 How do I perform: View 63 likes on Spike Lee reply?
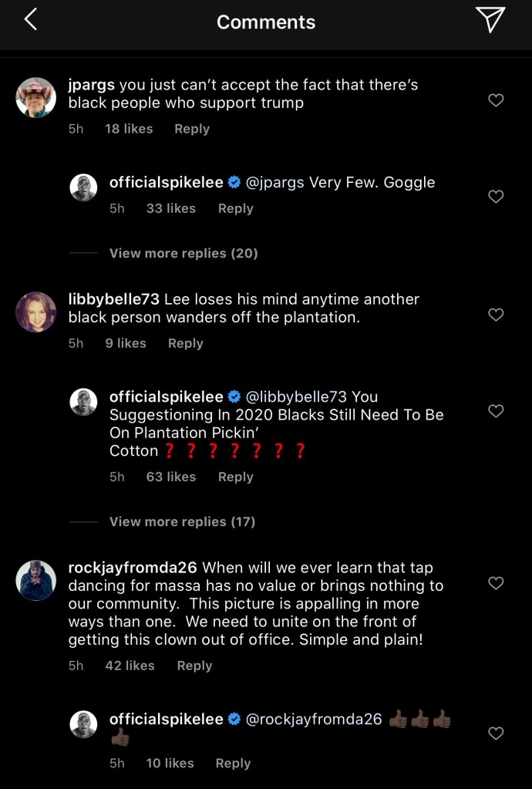click(x=171, y=477)
